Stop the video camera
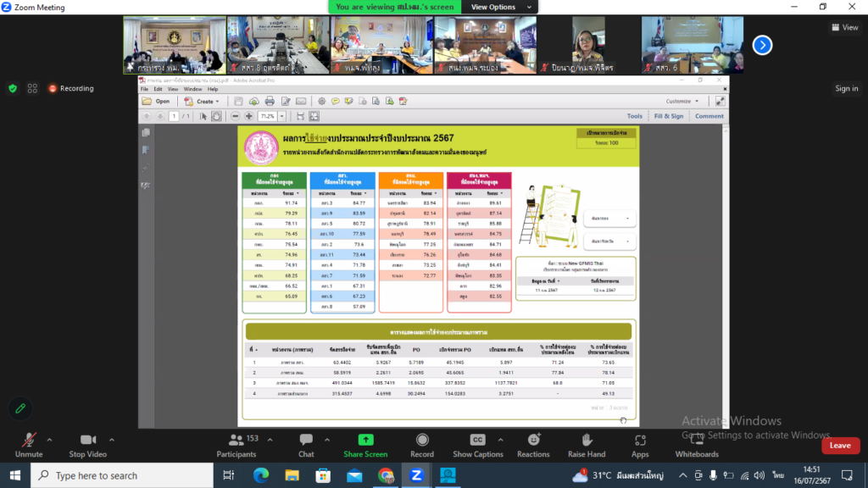The image size is (868, 488). [87, 446]
